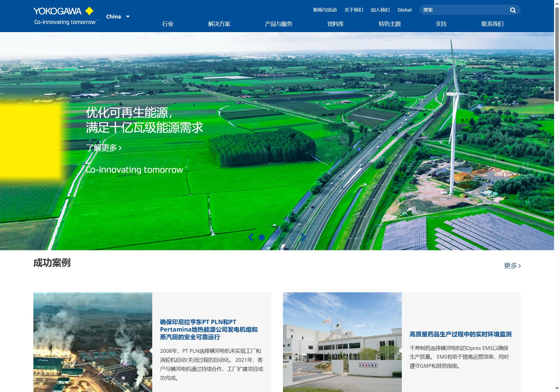Click 了解更多 on the hero banner
This screenshot has width=560, height=392.
[x=104, y=148]
